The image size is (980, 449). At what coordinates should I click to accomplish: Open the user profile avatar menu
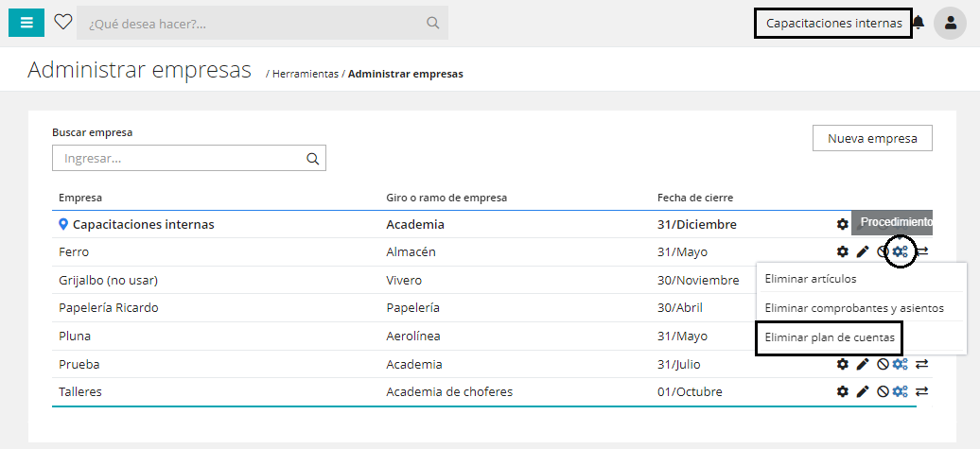click(x=950, y=23)
